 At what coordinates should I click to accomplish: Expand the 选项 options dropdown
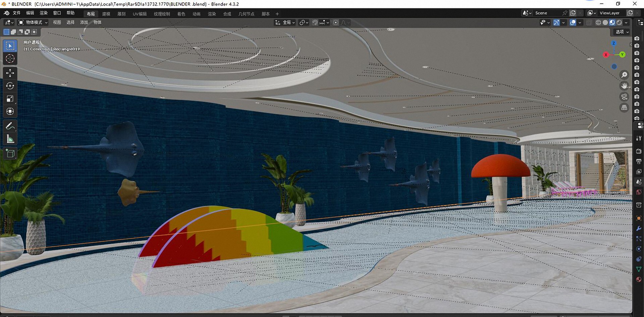[622, 32]
